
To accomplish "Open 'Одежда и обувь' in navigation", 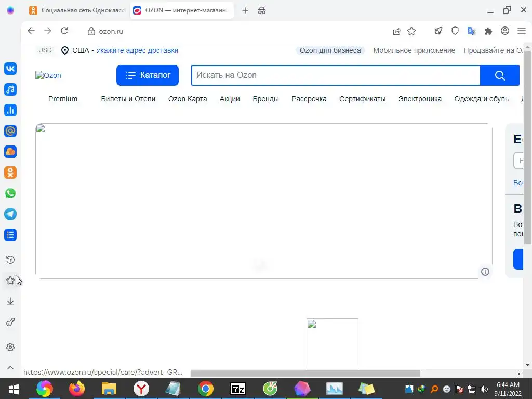I will point(481,99).
